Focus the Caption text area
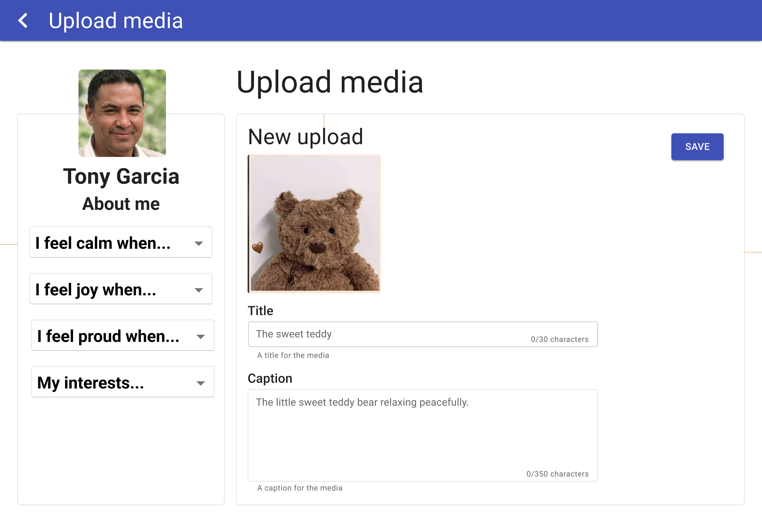This screenshot has width=762, height=532. click(423, 435)
